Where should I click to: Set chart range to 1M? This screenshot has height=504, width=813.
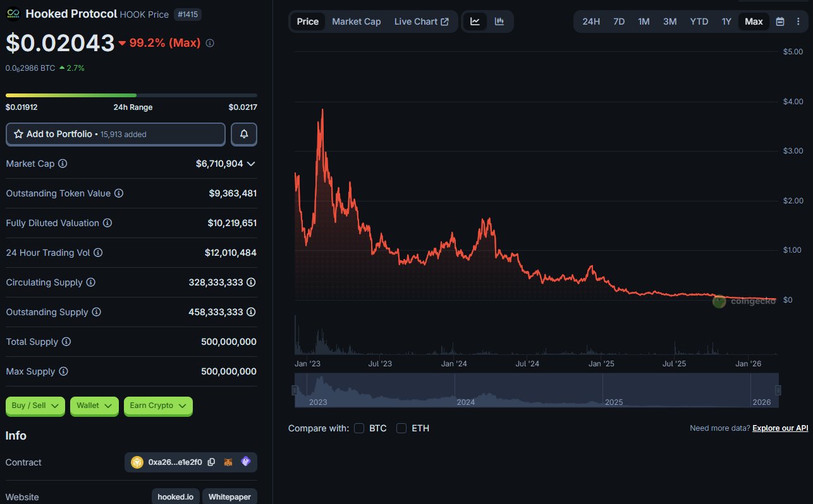tap(644, 21)
